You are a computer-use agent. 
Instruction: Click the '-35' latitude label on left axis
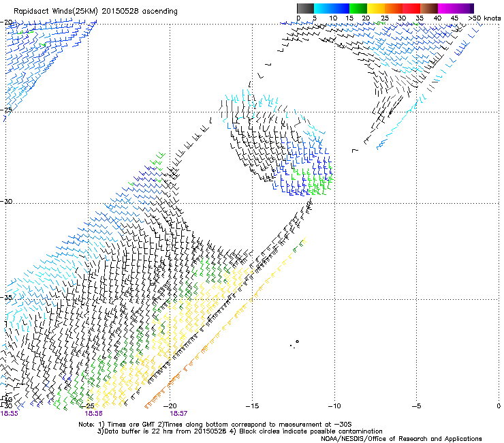point(6,297)
